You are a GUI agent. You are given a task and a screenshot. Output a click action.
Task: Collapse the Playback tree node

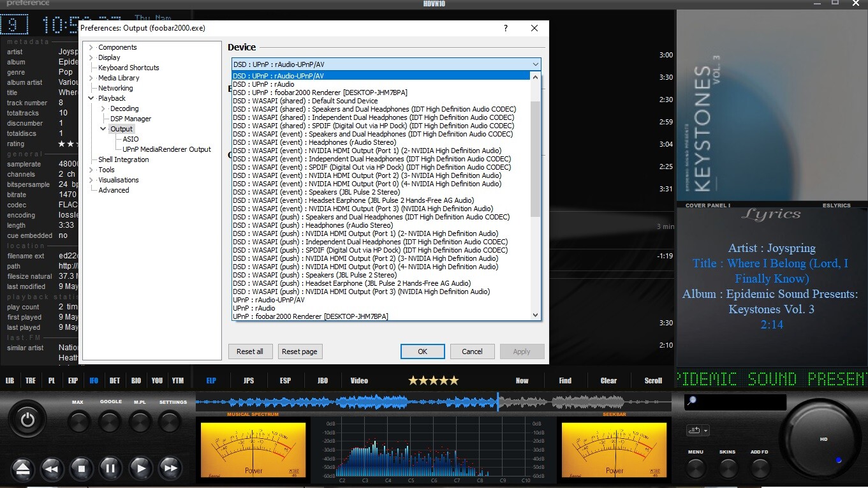click(x=91, y=98)
